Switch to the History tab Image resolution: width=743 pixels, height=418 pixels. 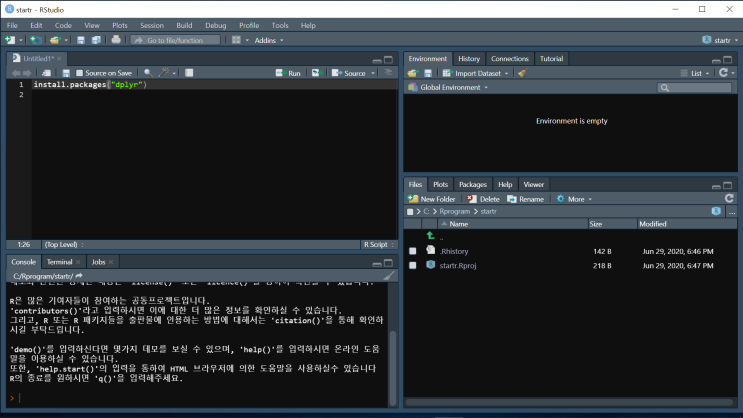point(469,59)
